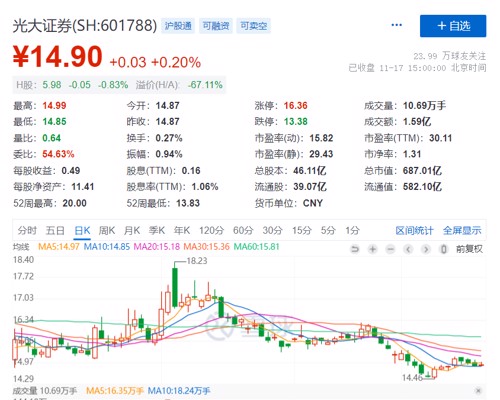This screenshot has width=500, height=400.
Task: Click the 委比 value 54.63%
Action: coord(58,154)
